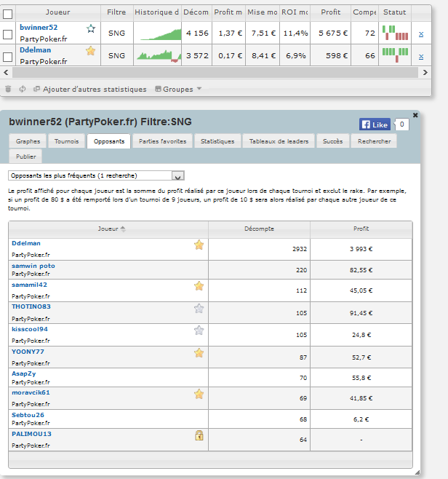Open bwinner52 link in the top table
Screen dimensions: 448x479
coord(39,28)
